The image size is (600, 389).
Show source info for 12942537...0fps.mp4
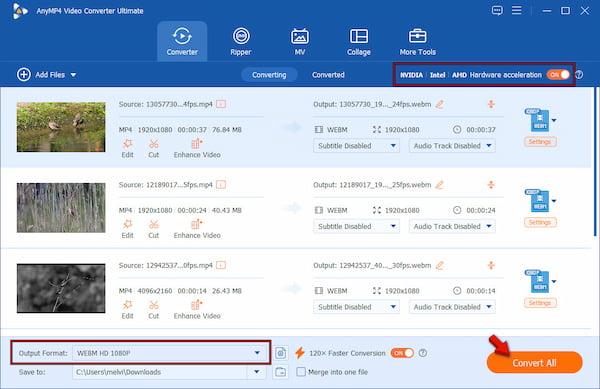tap(221, 265)
